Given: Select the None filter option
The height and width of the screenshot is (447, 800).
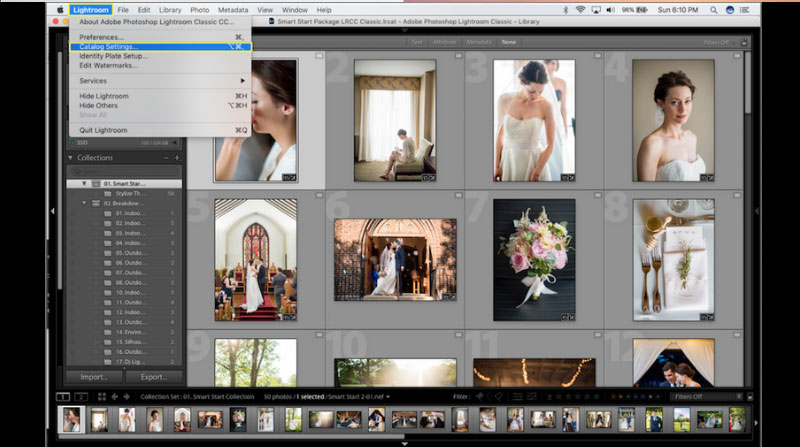Looking at the screenshot, I should point(509,43).
